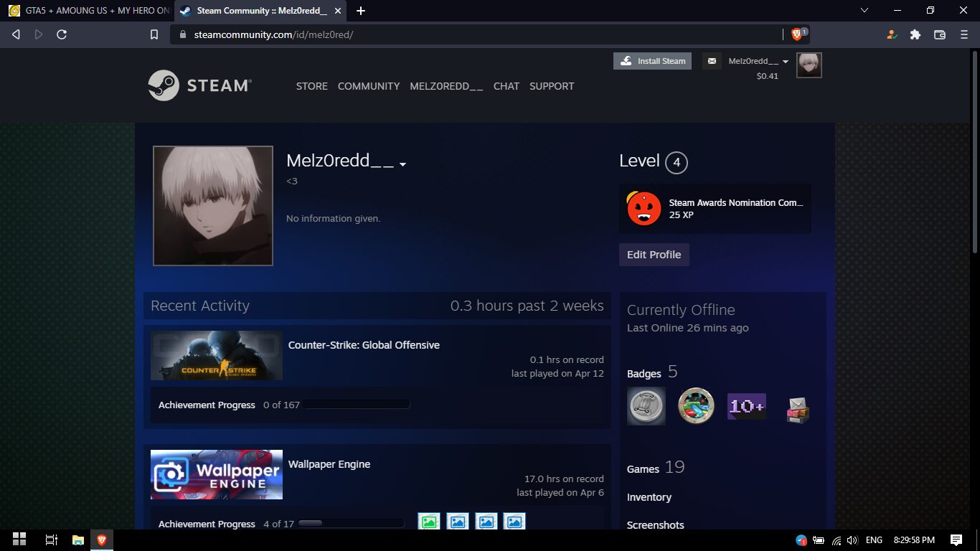The width and height of the screenshot is (980, 551).
Task: Click the '17.0 hrs on record' text
Action: (x=564, y=479)
